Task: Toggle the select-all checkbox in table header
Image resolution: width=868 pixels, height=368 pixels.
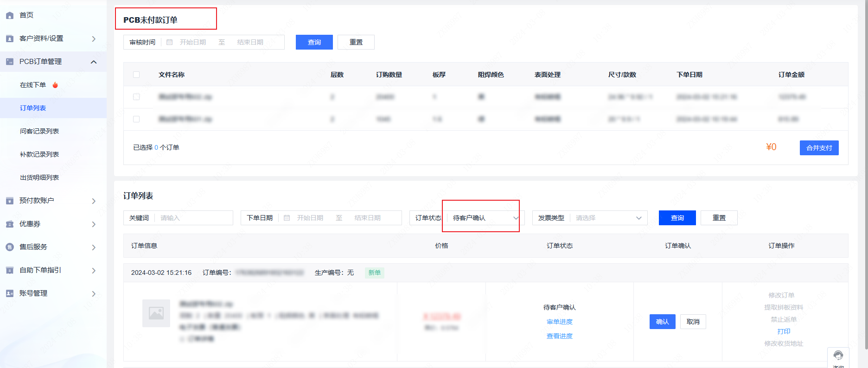Action: click(x=136, y=75)
